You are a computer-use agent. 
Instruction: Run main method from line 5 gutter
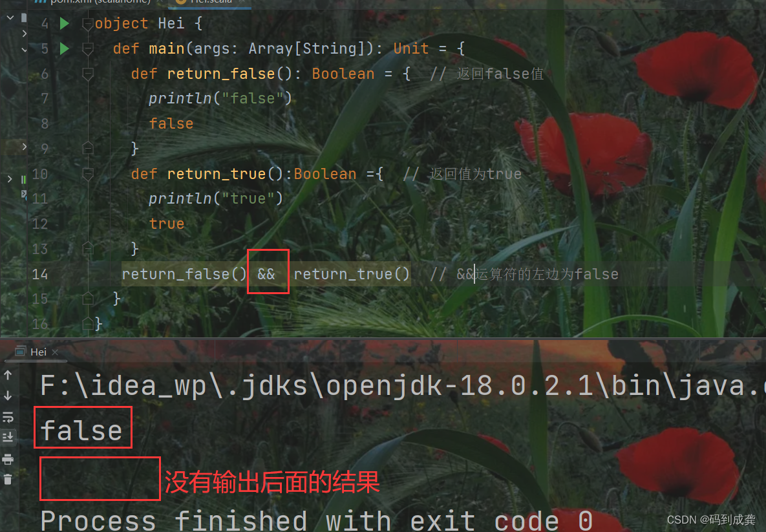tap(65, 48)
